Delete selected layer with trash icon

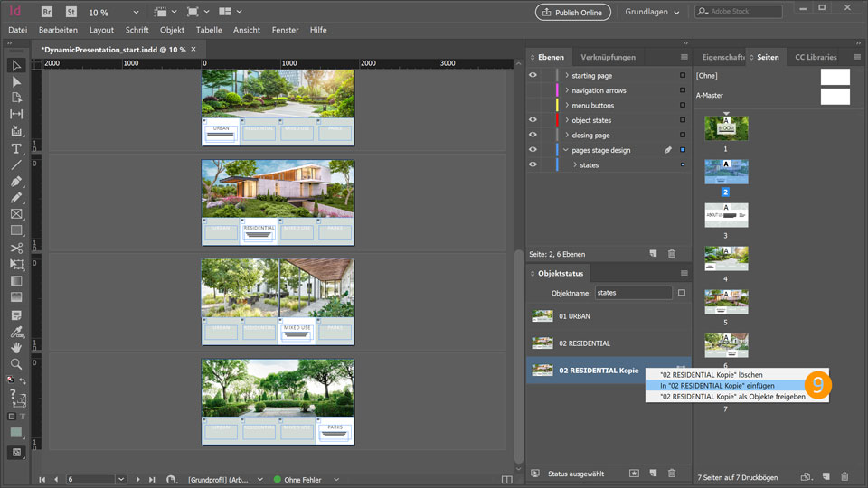672,253
